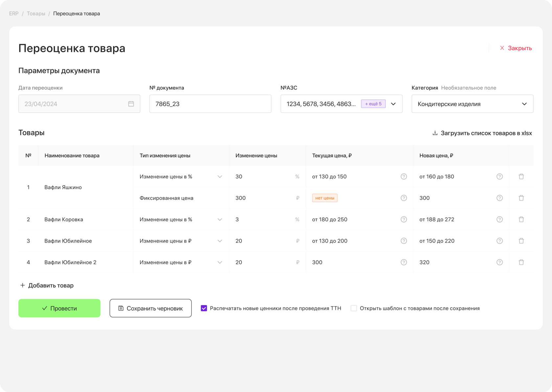
Task: Click help icon next to new price 320
Action: 499,262
